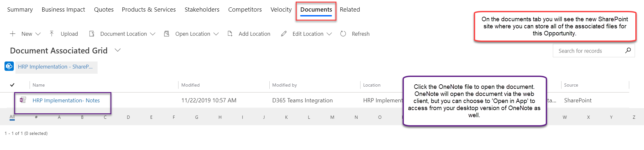The width and height of the screenshot is (644, 150).
Task: Click the Refresh circular arrow icon
Action: tap(343, 34)
